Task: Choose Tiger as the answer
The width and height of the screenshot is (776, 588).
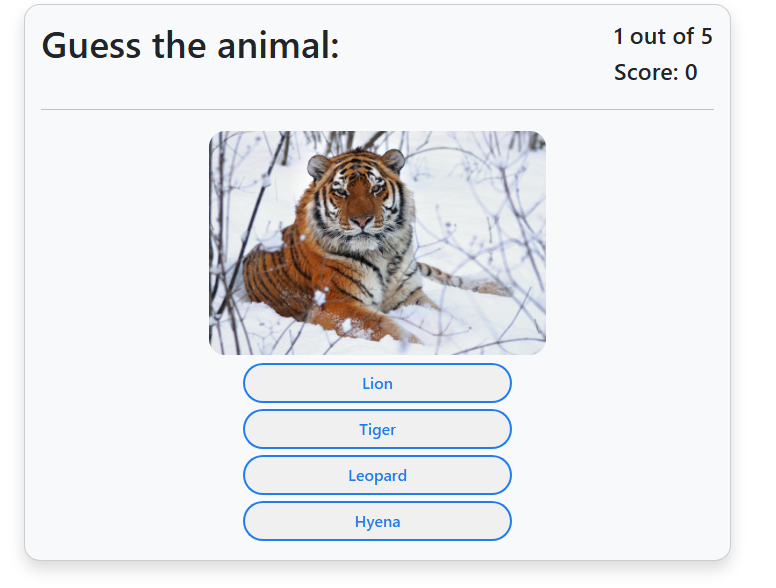Action: coord(377,429)
